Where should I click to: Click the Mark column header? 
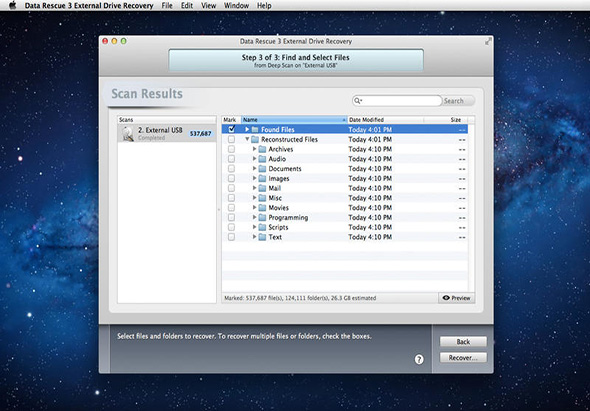click(x=231, y=120)
